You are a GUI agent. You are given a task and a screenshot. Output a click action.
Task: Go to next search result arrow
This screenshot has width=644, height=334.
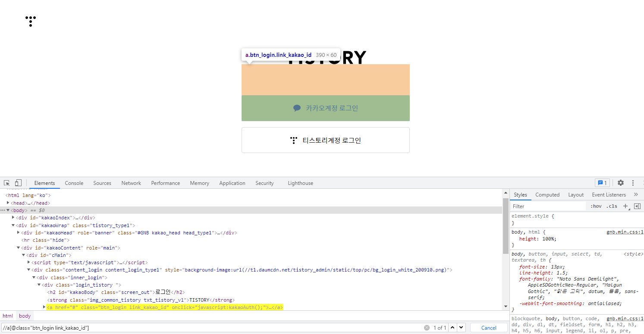click(461, 328)
